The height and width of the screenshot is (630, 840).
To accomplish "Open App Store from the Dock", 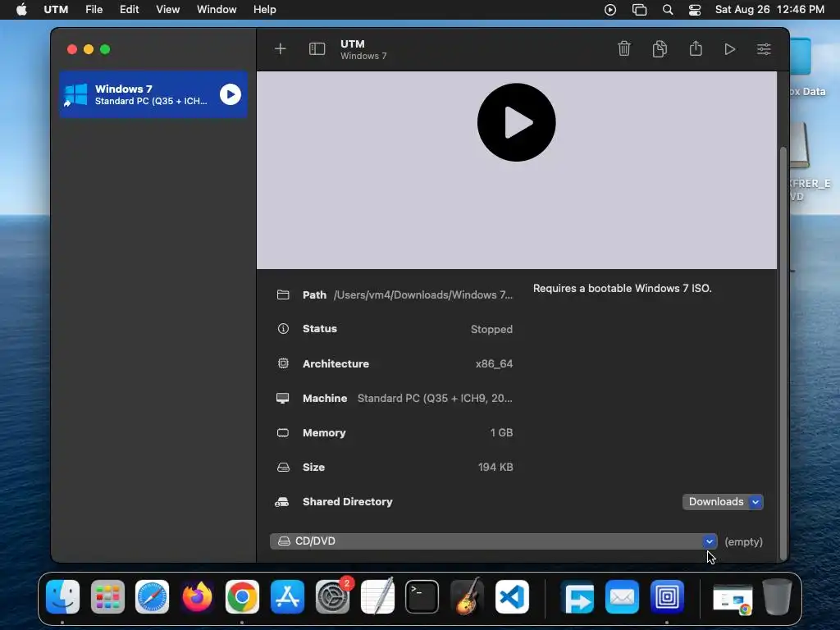I will tap(287, 597).
